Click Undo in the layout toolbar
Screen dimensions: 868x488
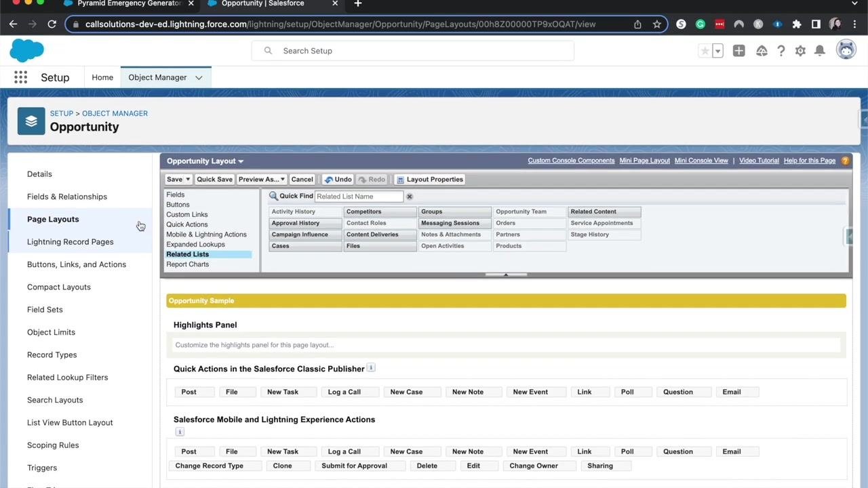[x=338, y=180]
